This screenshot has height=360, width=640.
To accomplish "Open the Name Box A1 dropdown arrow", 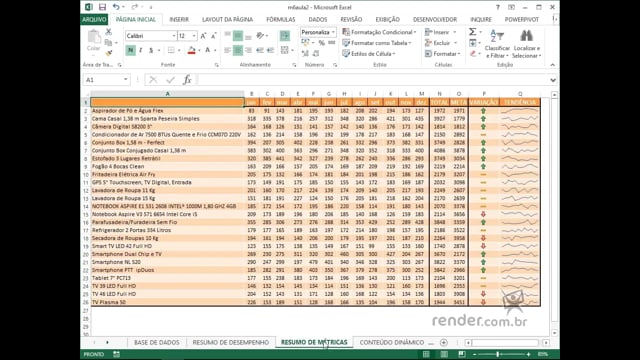I will pos(125,80).
